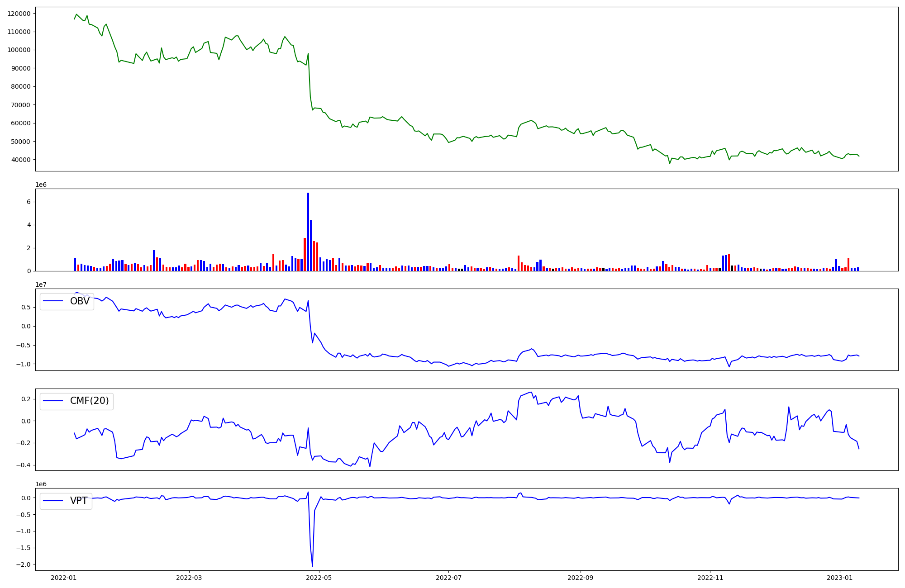Click the 120000 price axis label

[19, 14]
